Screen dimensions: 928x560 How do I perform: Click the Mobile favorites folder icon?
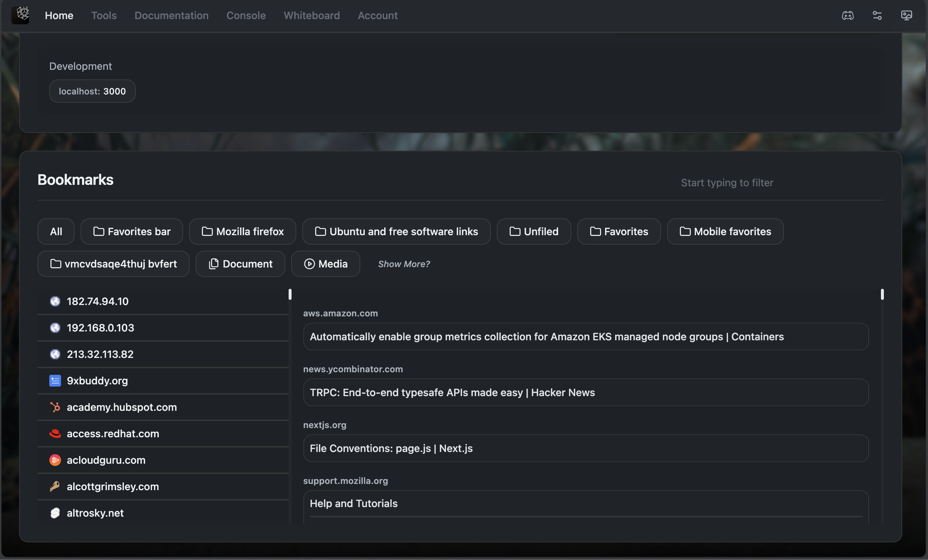tap(685, 231)
